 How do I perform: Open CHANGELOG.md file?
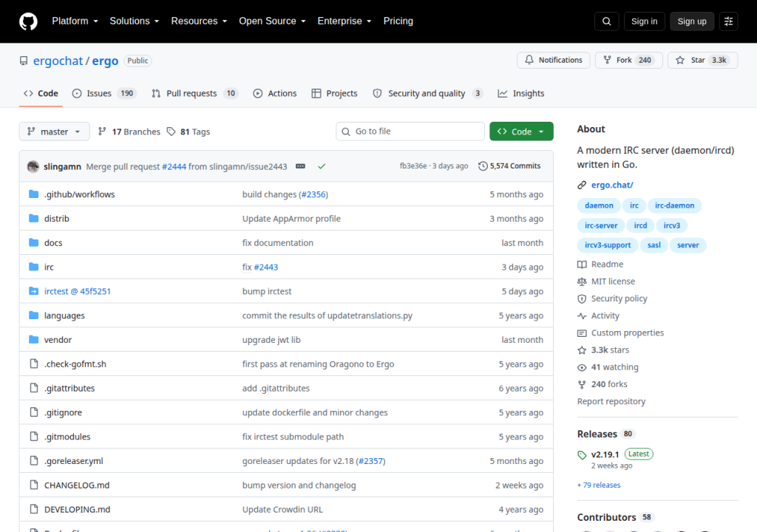[x=77, y=485]
